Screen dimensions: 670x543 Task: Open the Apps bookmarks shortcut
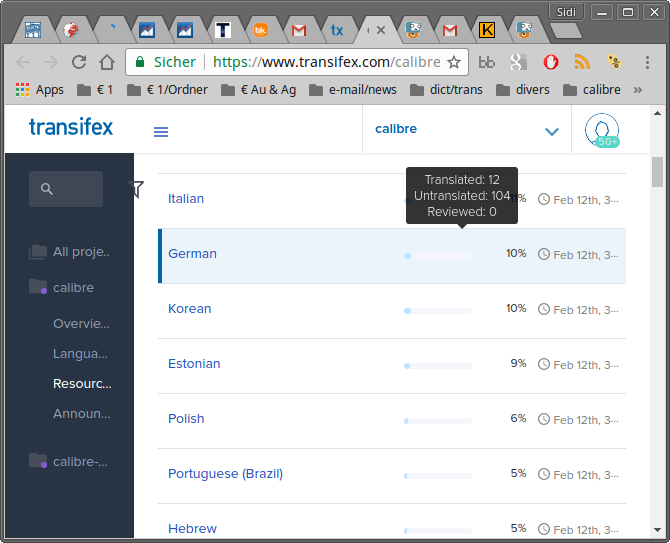pyautogui.click(x=39, y=90)
